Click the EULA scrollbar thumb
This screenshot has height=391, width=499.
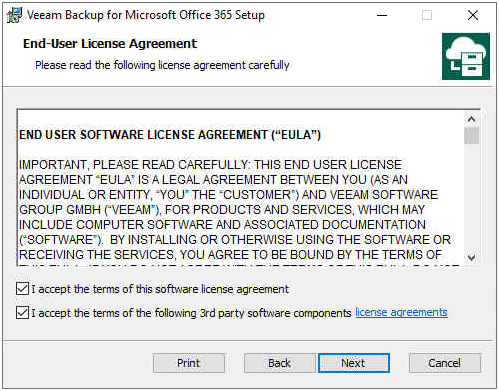(472, 135)
